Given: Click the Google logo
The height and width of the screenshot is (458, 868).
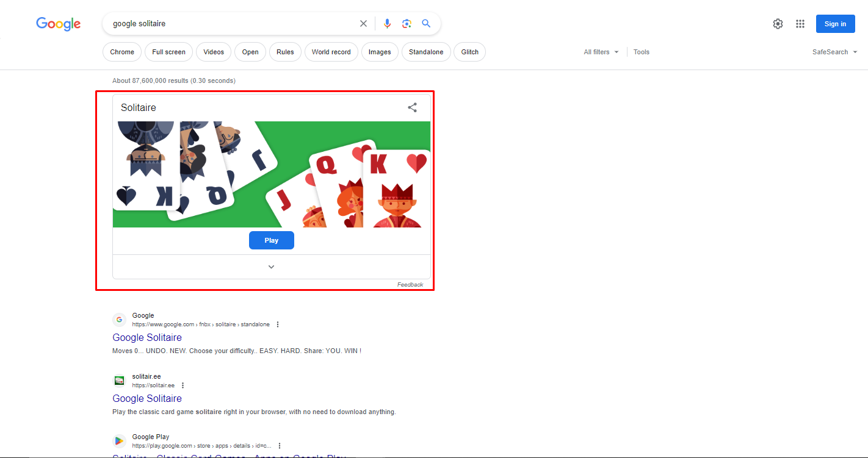Looking at the screenshot, I should tap(59, 24).
